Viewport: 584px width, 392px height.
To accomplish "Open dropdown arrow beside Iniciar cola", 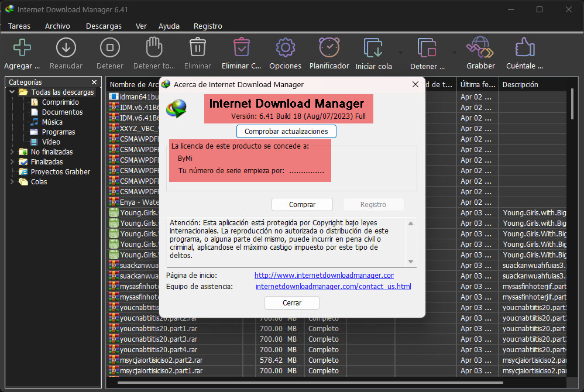I will coord(401,53).
